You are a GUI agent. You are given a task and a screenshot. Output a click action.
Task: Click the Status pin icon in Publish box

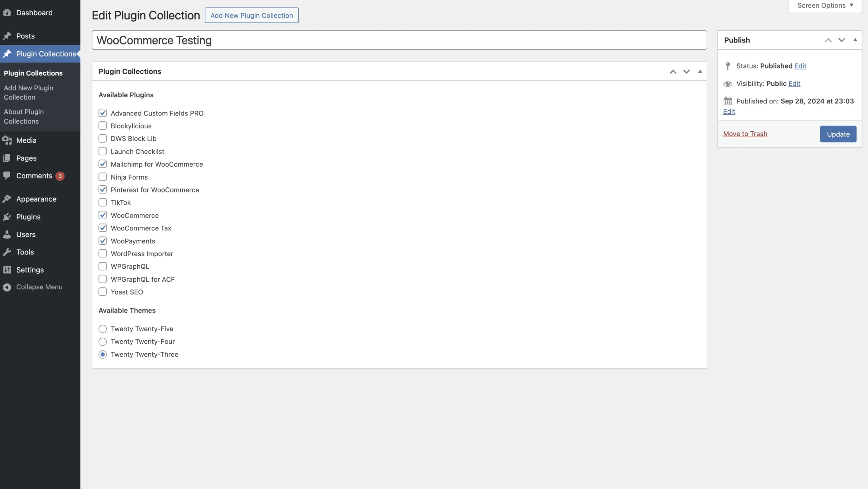728,66
